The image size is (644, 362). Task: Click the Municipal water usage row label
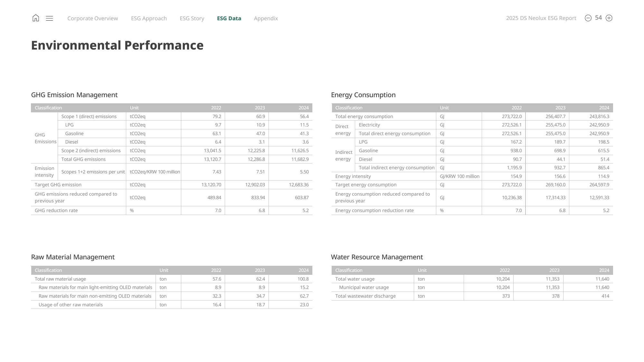pyautogui.click(x=364, y=287)
